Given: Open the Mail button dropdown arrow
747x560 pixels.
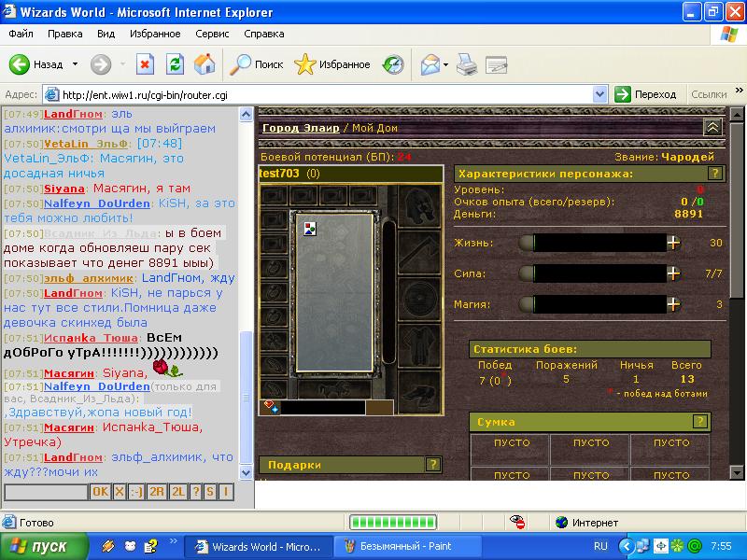Looking at the screenshot, I should [x=446, y=64].
